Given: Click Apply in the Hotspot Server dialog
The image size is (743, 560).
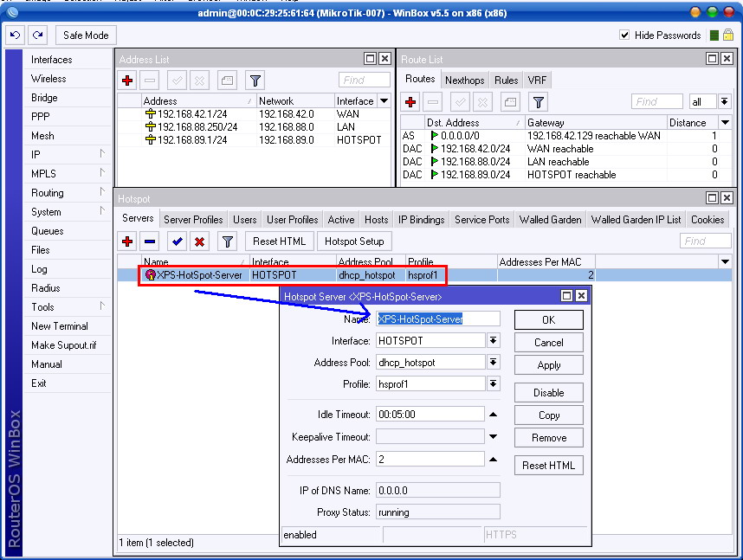Looking at the screenshot, I should [x=550, y=364].
